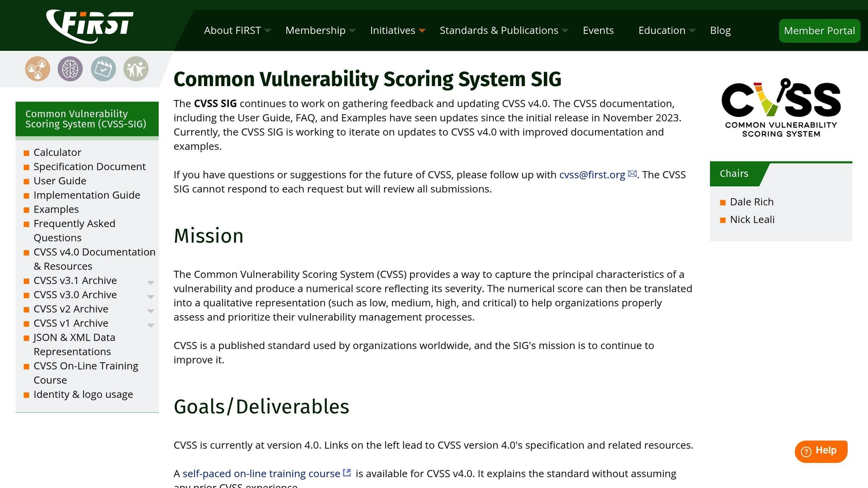Viewport: 868px width, 488px height.
Task: Click the FIRST logo in the header
Action: click(x=90, y=25)
